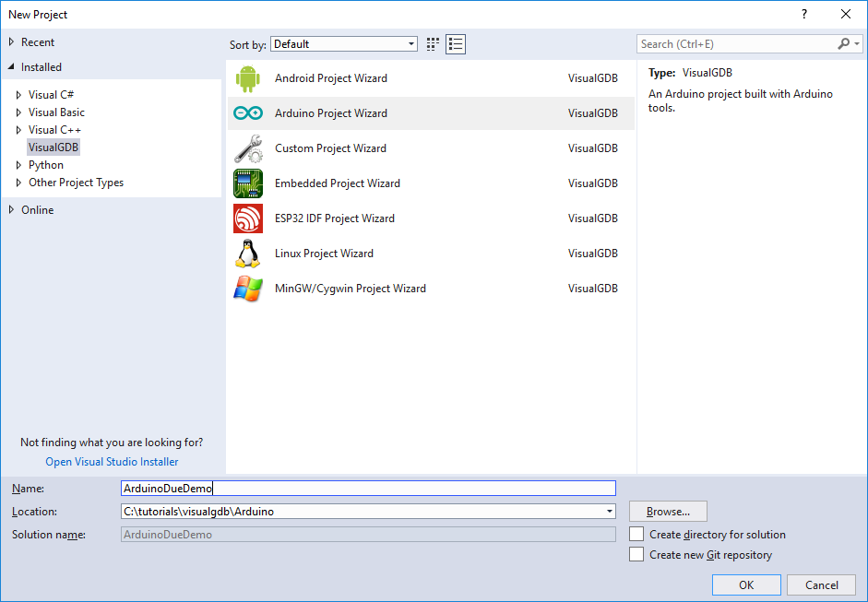The width and height of the screenshot is (868, 602).
Task: Click VisualGDB type in the ESP32 row
Action: (x=592, y=218)
